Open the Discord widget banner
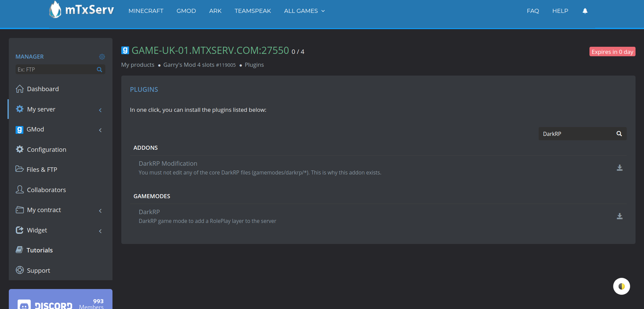This screenshot has height=309, width=644. 61,299
